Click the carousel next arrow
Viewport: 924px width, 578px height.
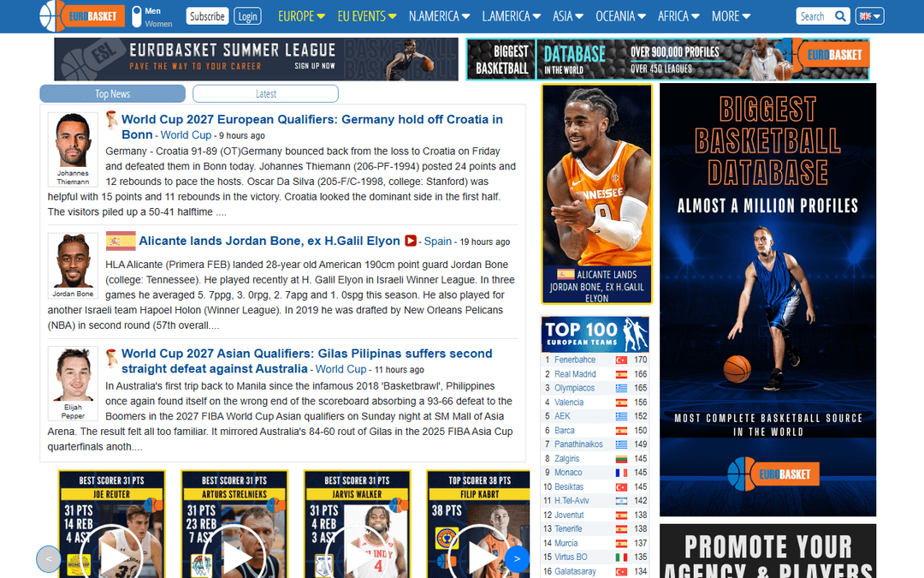[x=517, y=558]
